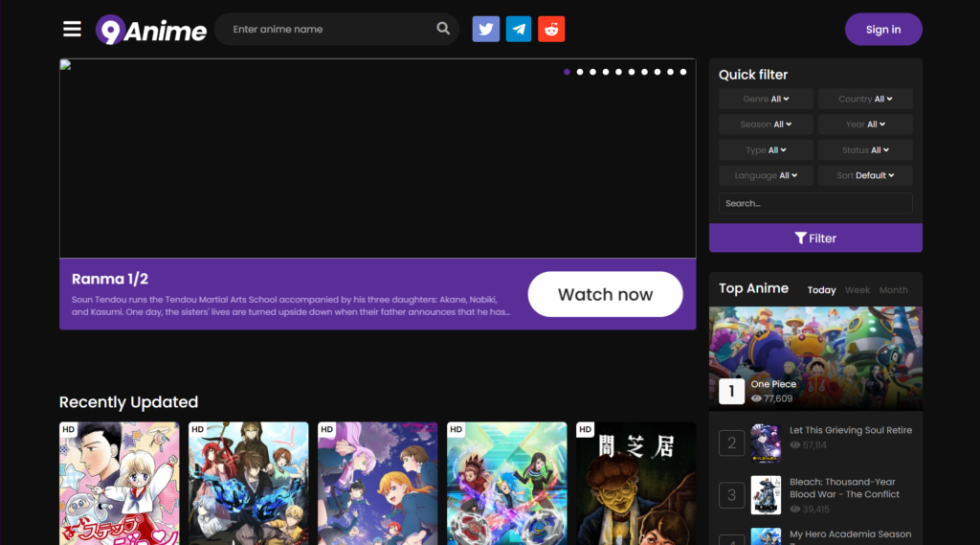Click the One Piece title text

(773, 384)
